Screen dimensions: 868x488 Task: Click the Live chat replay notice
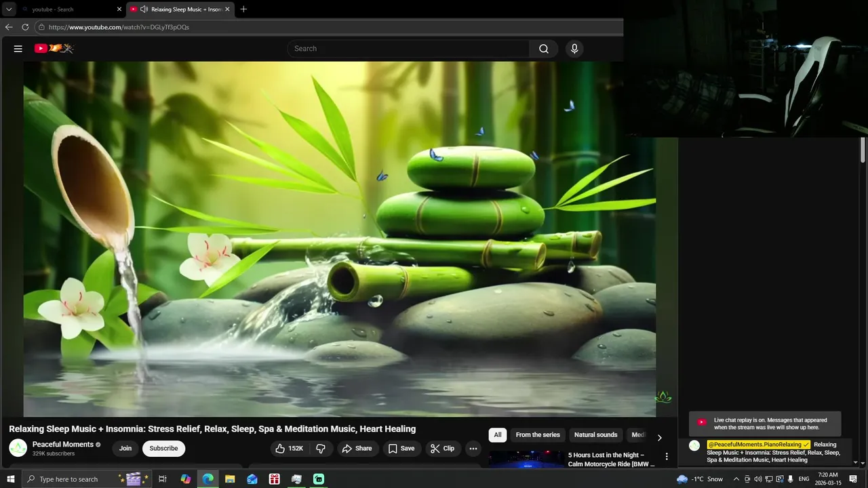(765, 424)
